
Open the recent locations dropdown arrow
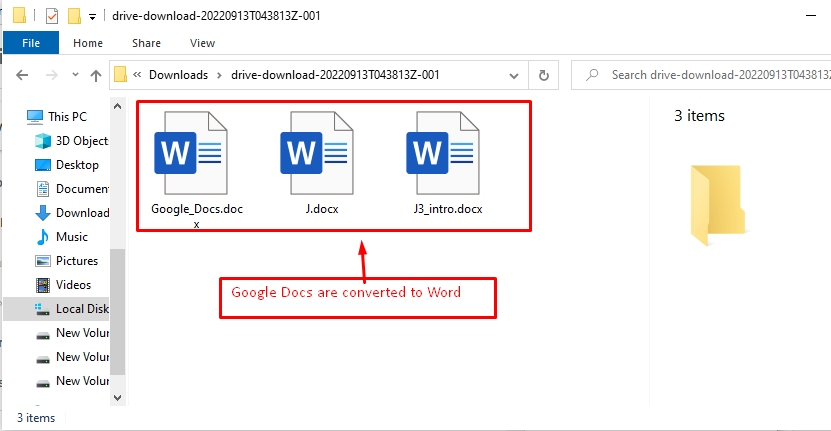(x=75, y=75)
